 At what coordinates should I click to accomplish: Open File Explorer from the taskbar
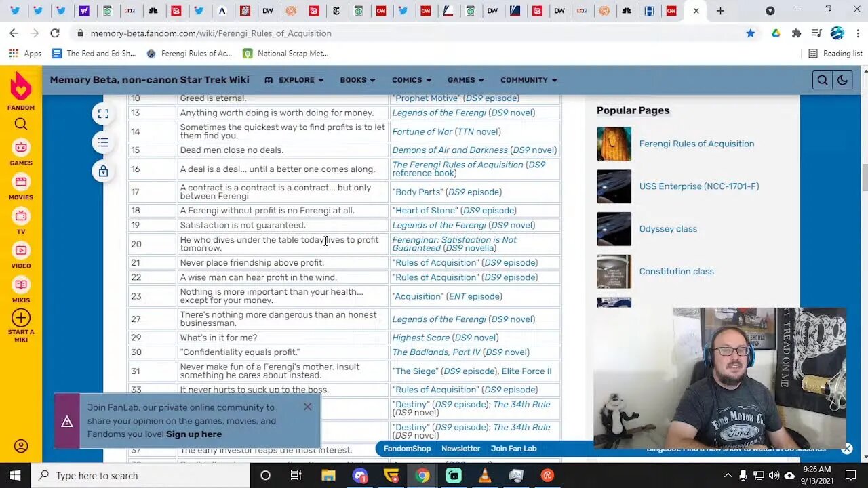tap(328, 475)
